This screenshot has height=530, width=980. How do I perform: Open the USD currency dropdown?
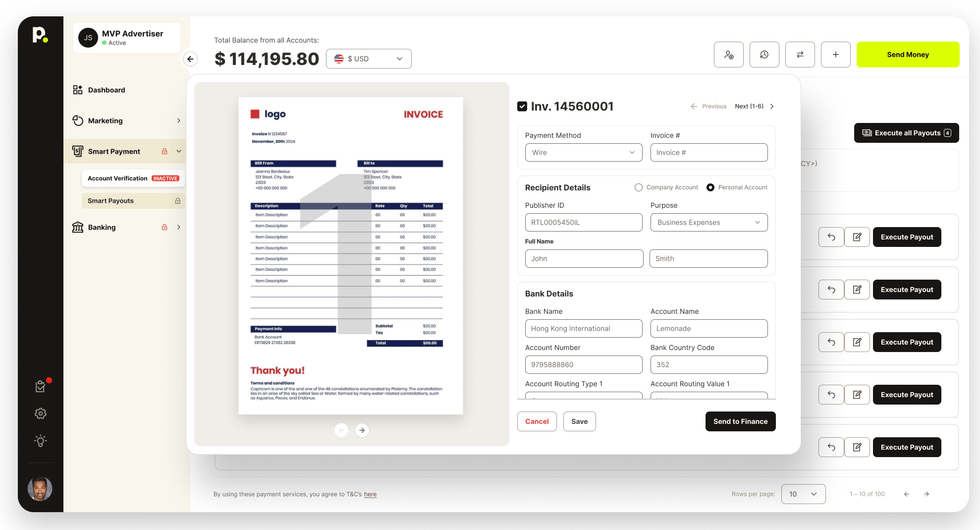coord(369,59)
